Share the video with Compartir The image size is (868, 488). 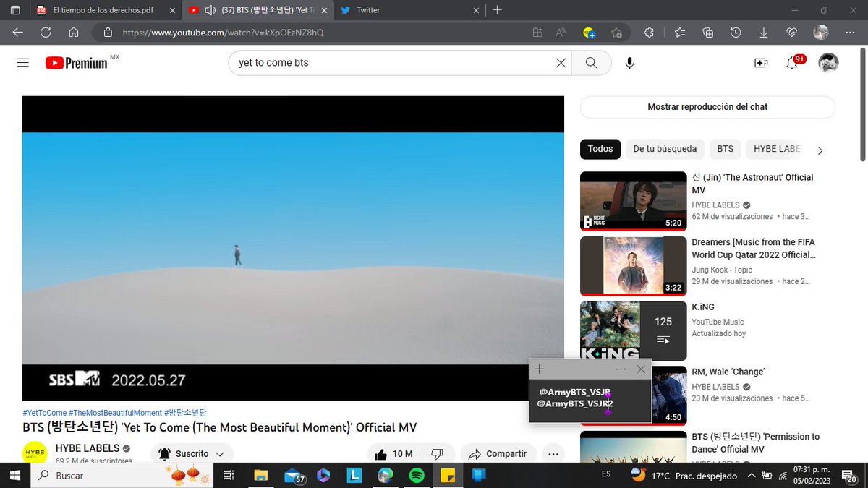click(498, 454)
